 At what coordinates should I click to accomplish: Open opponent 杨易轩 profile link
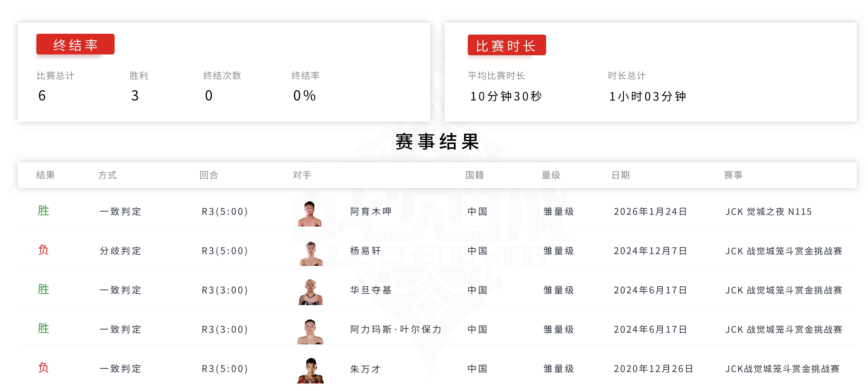365,251
